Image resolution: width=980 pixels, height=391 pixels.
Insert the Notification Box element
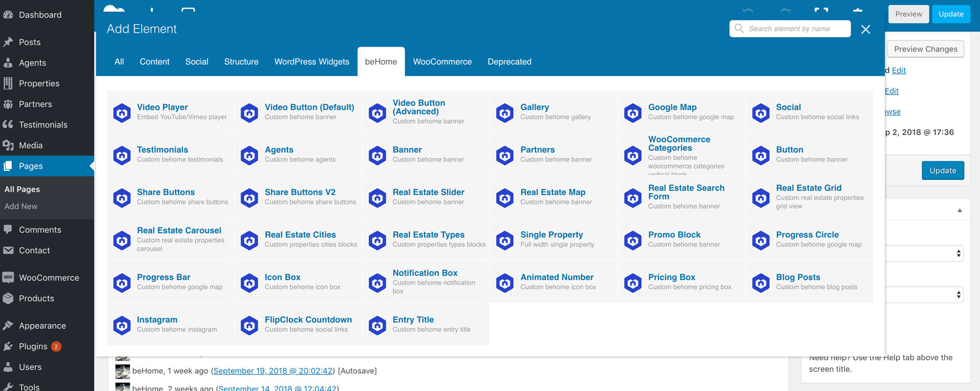tap(426, 282)
